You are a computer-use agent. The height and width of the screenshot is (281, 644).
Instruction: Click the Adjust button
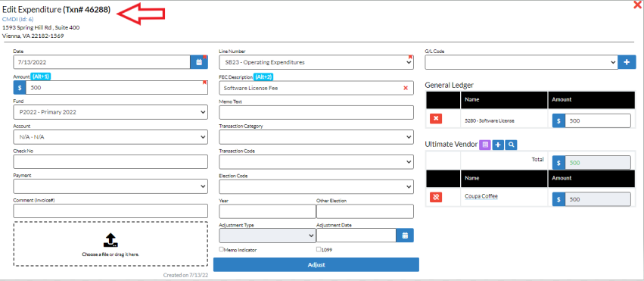point(316,264)
